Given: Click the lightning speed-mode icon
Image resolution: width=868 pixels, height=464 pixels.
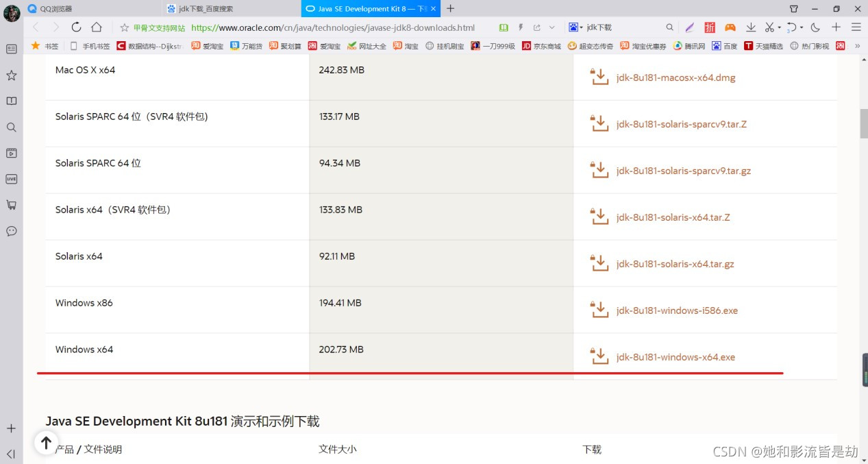Looking at the screenshot, I should click(x=521, y=27).
